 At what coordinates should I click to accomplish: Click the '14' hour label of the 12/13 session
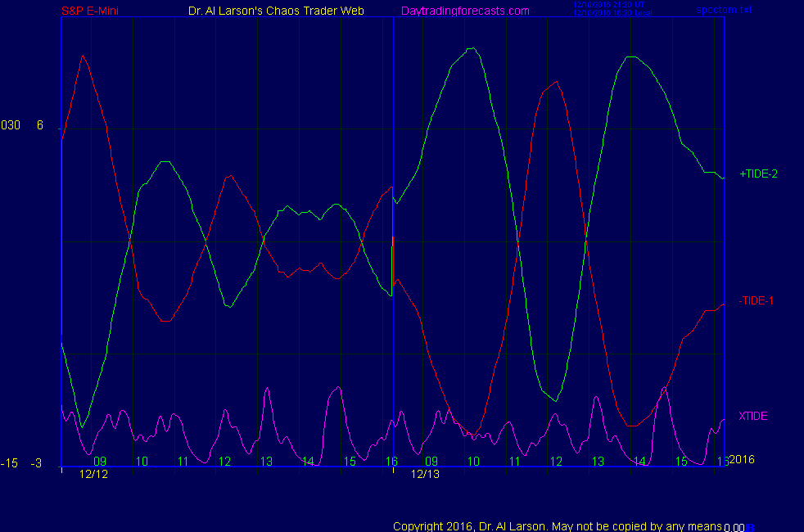coord(639,462)
